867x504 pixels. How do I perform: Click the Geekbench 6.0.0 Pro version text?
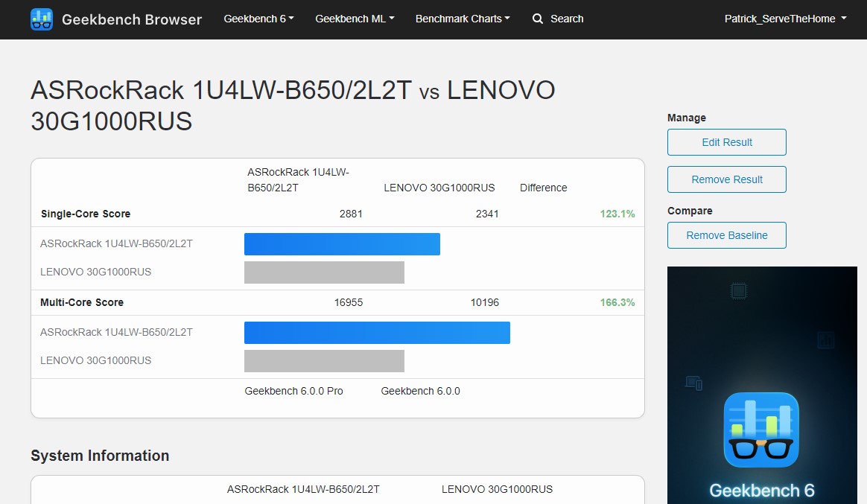coord(293,391)
